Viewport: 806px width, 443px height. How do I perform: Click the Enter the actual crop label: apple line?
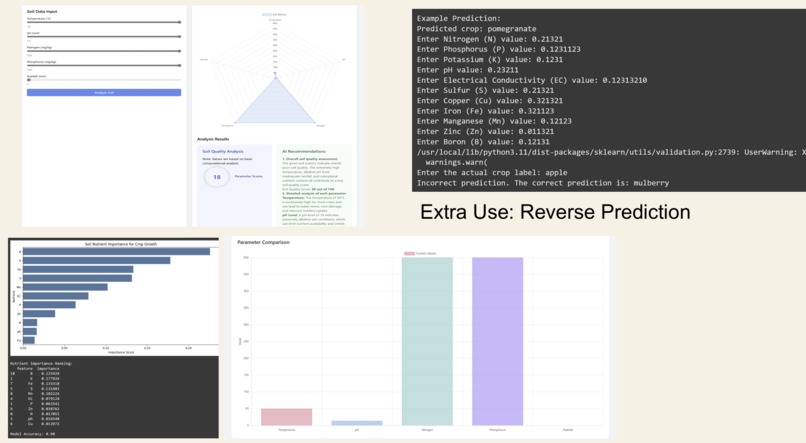coord(492,173)
